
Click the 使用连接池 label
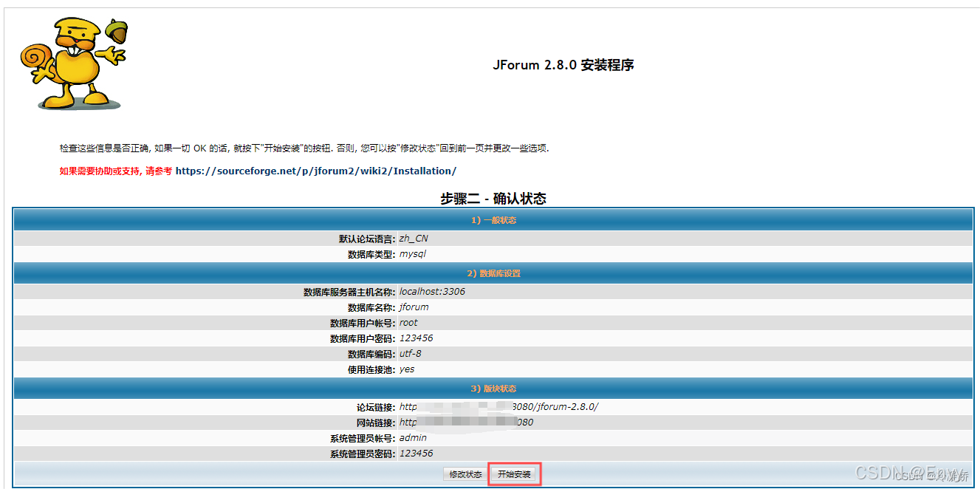click(x=371, y=370)
